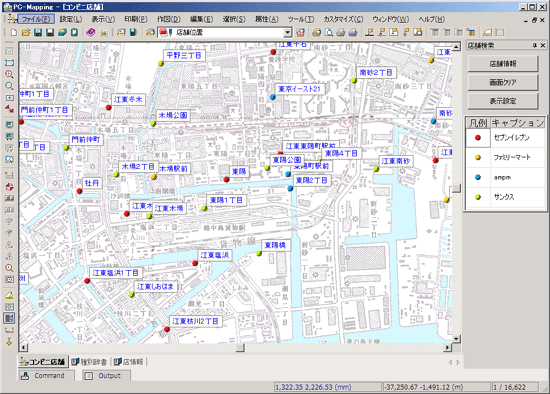Click the red arrows pan tool
Viewport: 550px width, 394px height.
click(x=9, y=109)
